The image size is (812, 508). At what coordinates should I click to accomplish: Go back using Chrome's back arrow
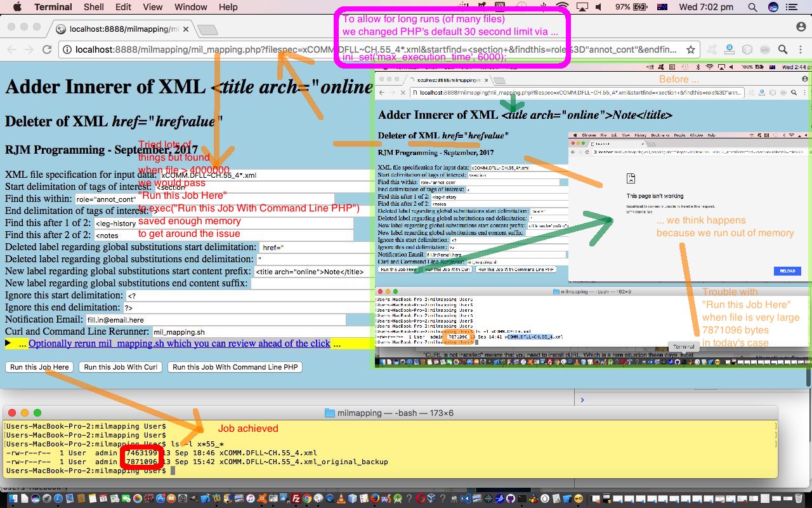pyautogui.click(x=11, y=50)
